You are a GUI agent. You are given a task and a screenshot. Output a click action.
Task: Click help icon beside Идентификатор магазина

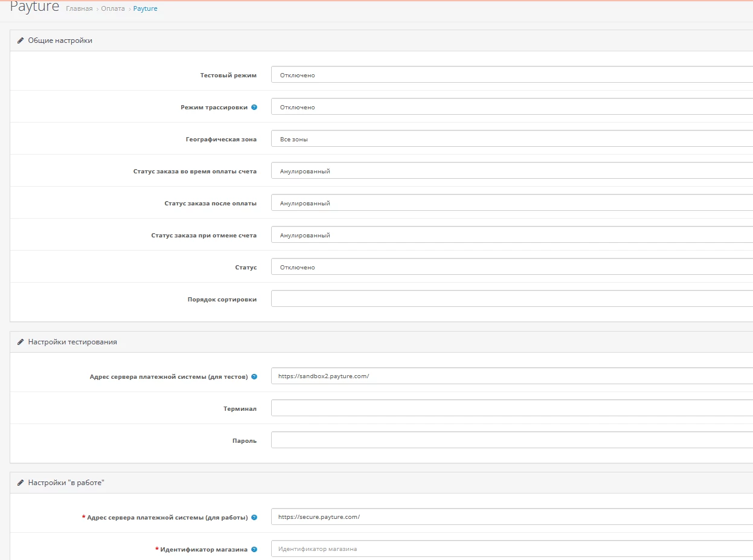tap(254, 549)
